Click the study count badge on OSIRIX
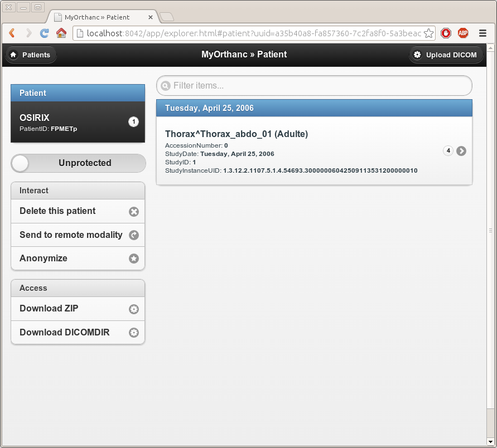Viewport: 497px width, 448px height. pos(133,121)
